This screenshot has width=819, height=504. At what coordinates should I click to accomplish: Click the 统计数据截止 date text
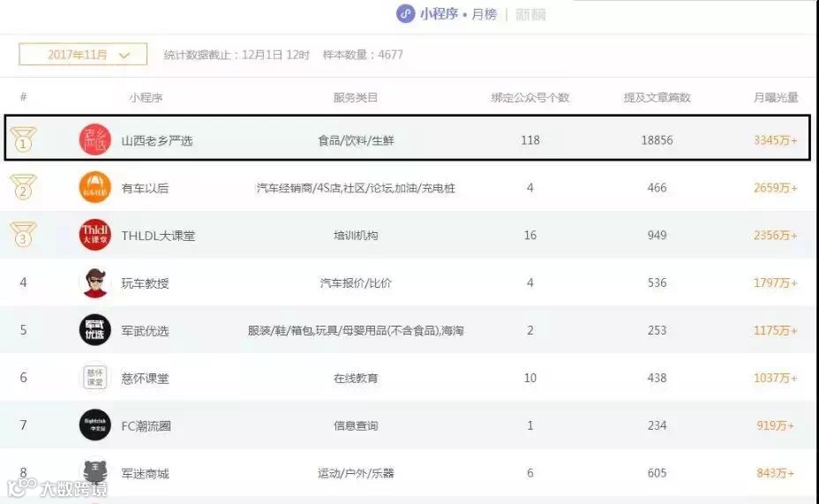click(237, 55)
